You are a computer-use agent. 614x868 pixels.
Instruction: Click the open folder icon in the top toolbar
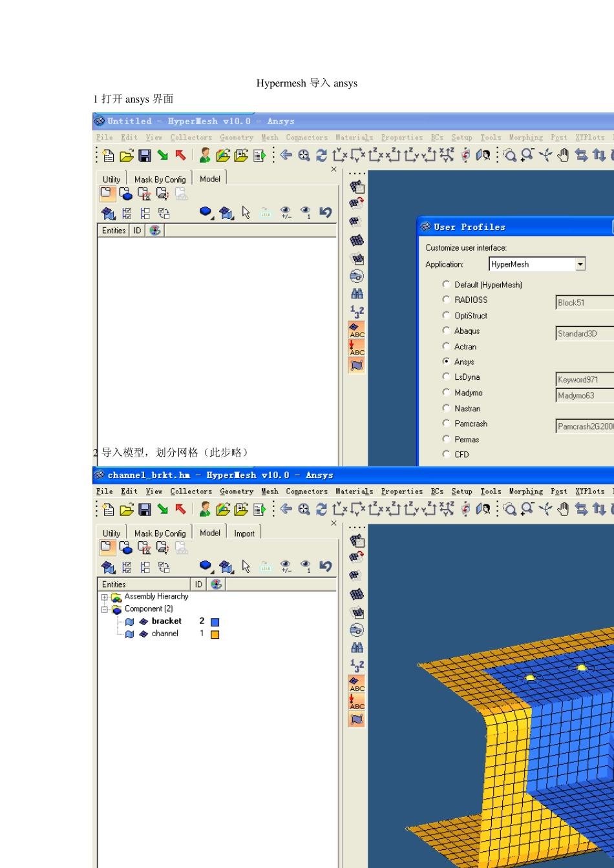[x=127, y=156]
